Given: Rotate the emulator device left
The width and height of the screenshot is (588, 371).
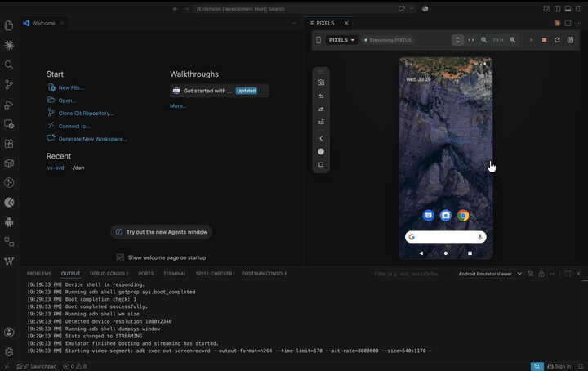Looking at the screenshot, I should coord(321,96).
